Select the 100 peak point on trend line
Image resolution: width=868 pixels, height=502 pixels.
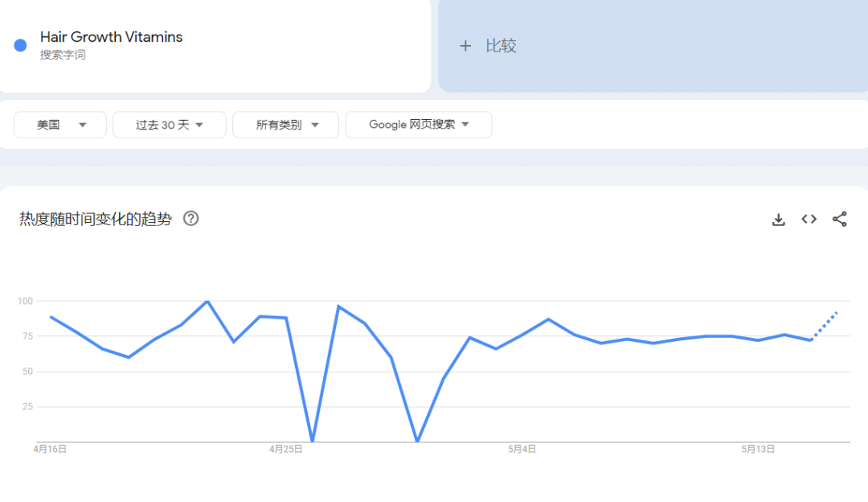[207, 301]
